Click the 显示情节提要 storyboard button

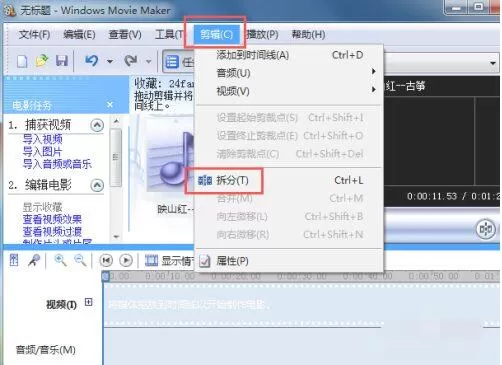click(x=169, y=261)
